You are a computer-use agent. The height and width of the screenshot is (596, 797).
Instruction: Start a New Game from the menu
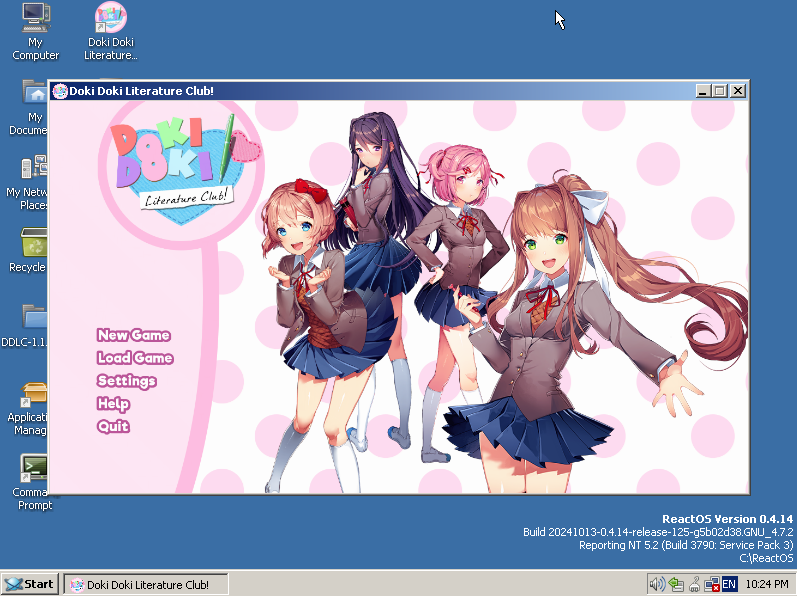coord(134,335)
